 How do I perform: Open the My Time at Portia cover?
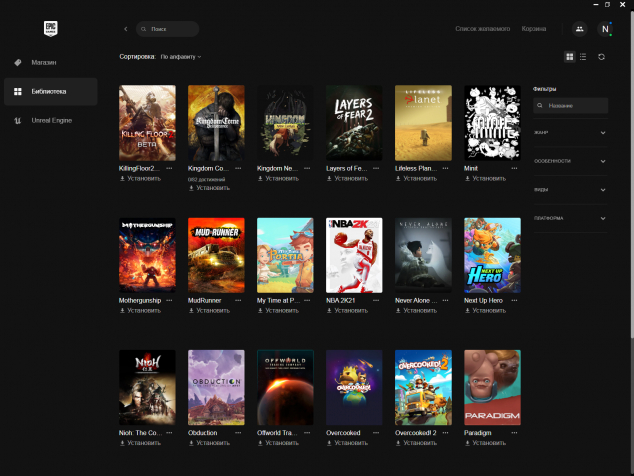[x=285, y=255]
